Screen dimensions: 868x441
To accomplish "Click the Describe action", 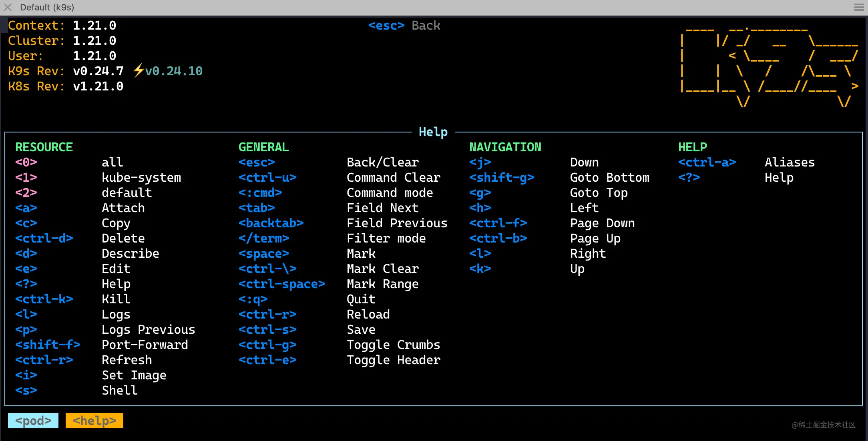I will coord(131,254).
